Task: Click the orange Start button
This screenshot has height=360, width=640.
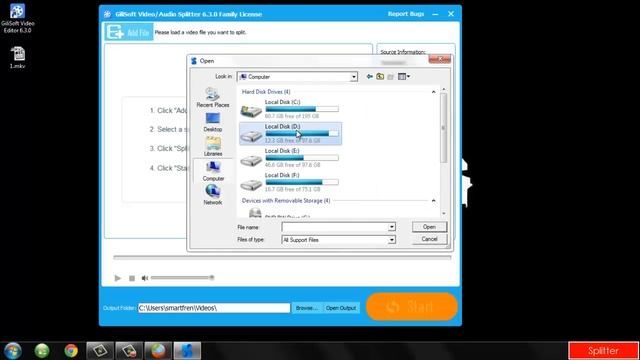Action: 411,306
